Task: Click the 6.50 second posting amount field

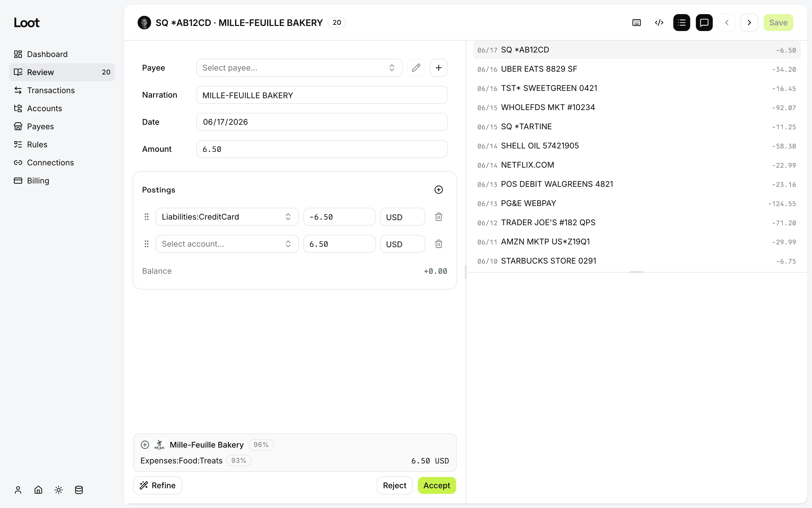Action: (339, 244)
